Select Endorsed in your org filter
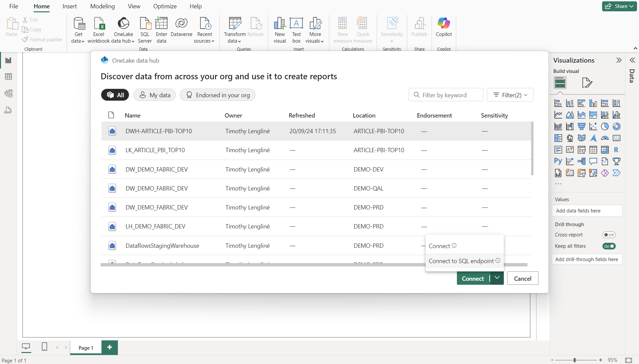 coord(217,95)
